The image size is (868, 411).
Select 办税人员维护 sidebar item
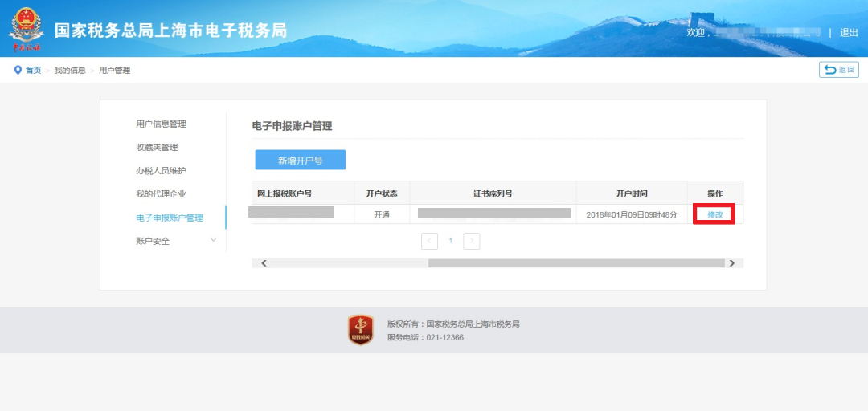161,171
